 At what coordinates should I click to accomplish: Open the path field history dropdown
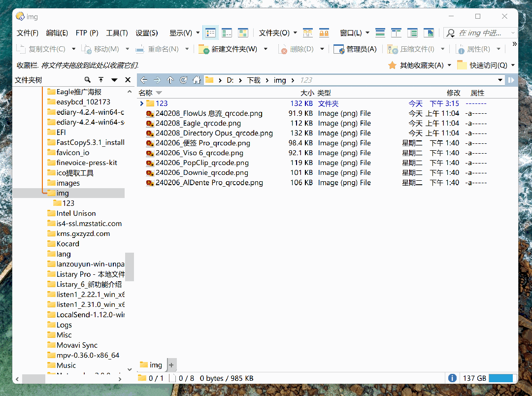click(500, 80)
